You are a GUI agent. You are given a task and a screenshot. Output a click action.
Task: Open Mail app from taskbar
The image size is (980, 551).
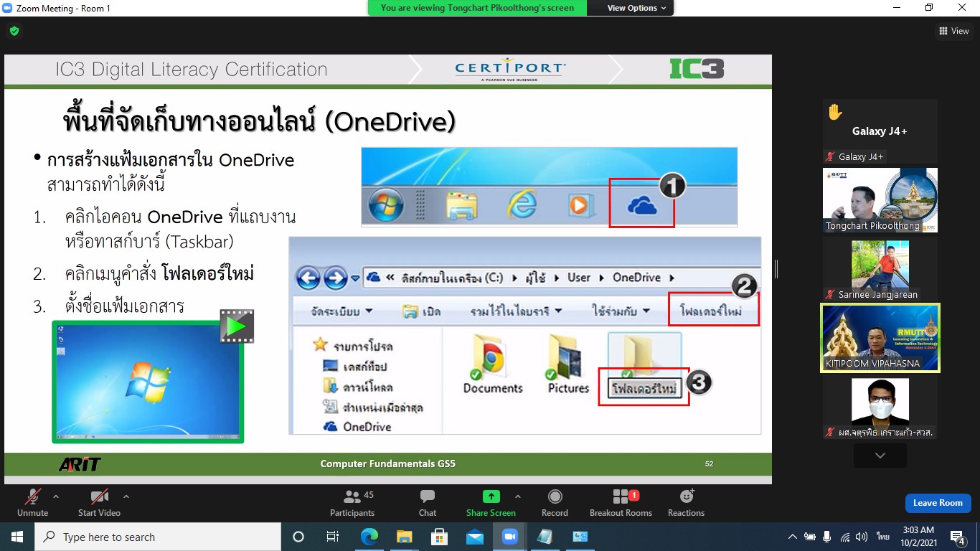tap(474, 537)
